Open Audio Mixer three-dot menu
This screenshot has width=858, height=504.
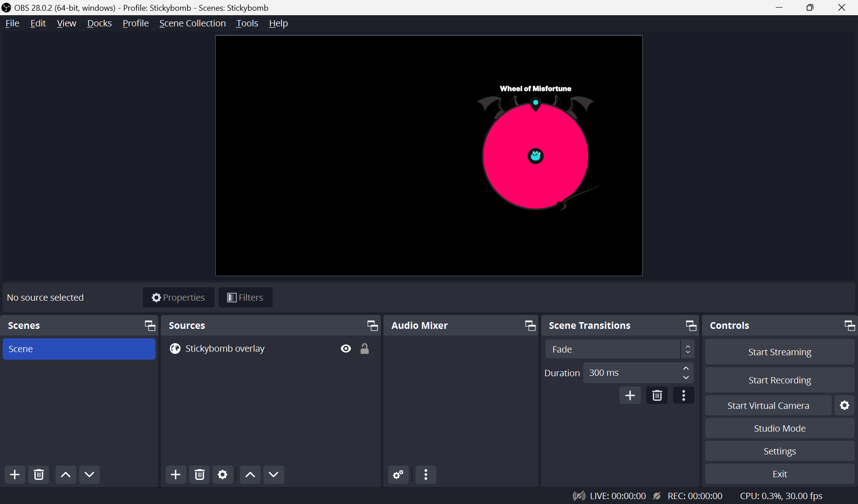pyautogui.click(x=426, y=475)
